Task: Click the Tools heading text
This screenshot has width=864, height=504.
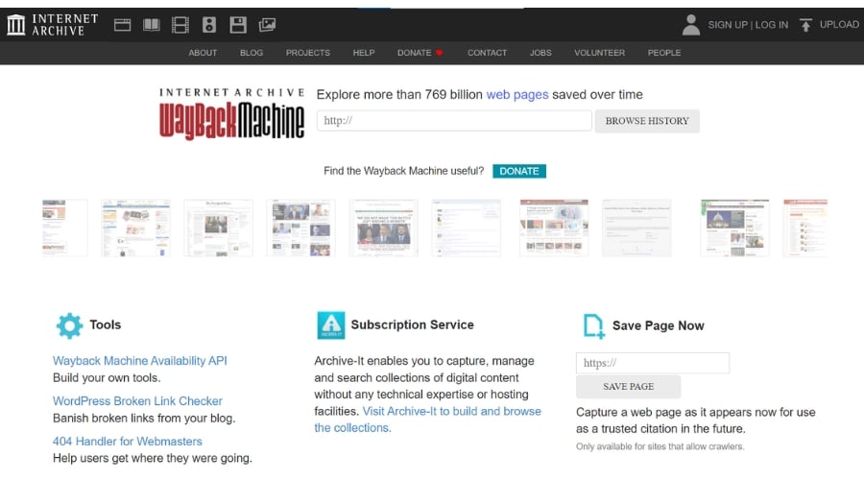Action: point(106,325)
